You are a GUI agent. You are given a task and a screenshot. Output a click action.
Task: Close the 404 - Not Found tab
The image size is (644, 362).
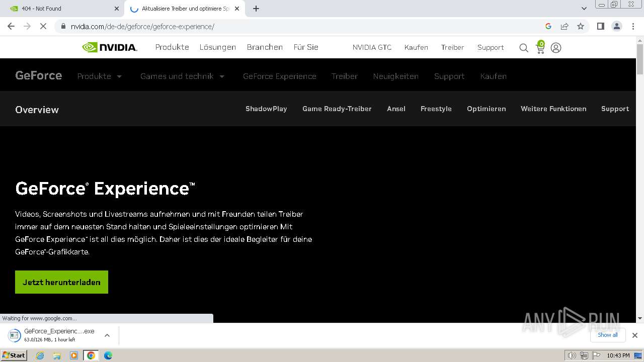point(117,9)
